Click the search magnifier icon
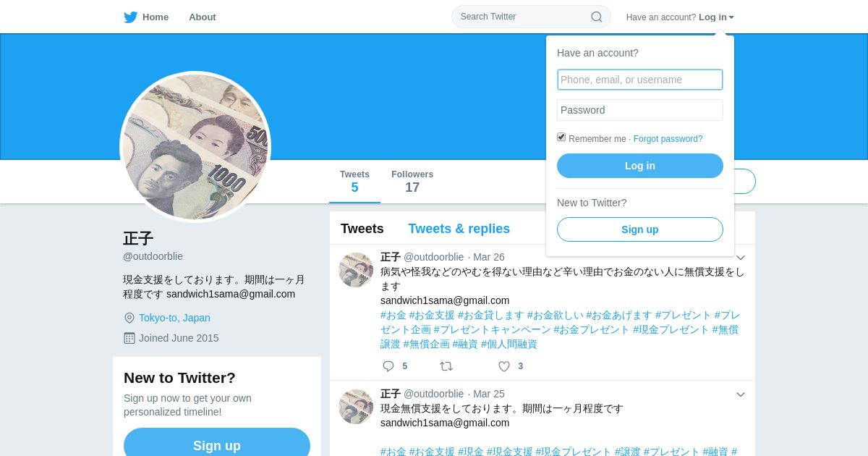 (x=597, y=17)
